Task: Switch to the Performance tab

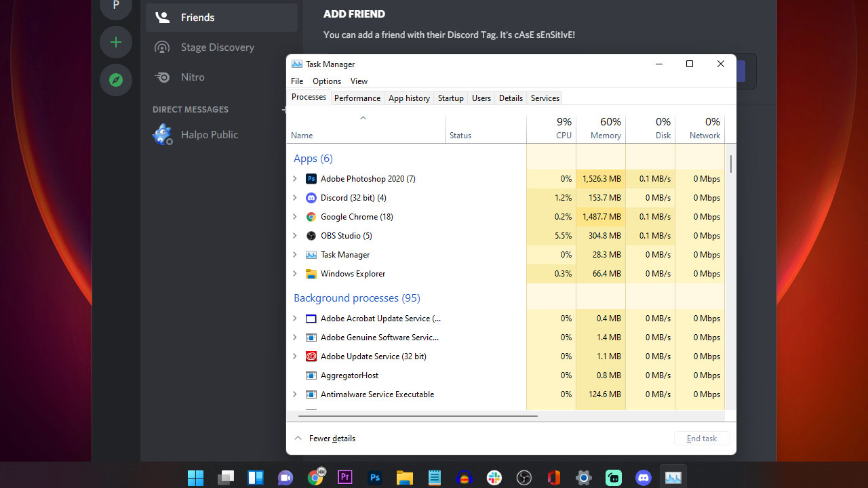Action: (357, 98)
